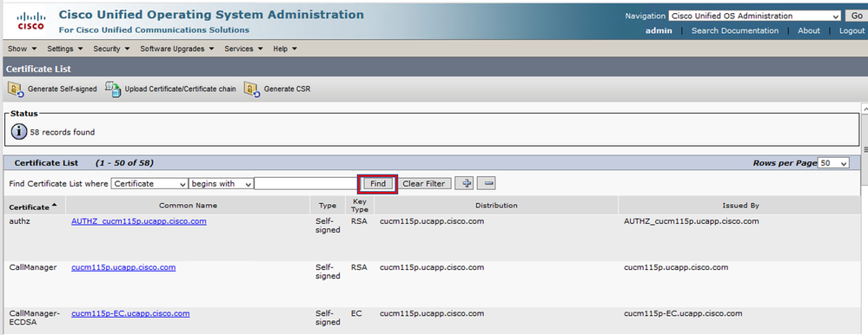Screen dimensions: 868x335
Task: Open Search Documentation link
Action: point(734,31)
